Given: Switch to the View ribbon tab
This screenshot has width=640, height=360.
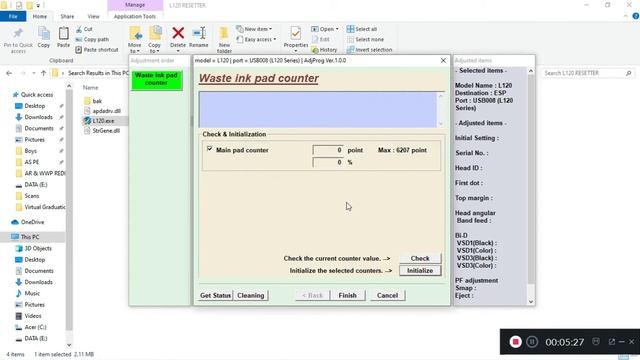Looking at the screenshot, I should [x=93, y=16].
